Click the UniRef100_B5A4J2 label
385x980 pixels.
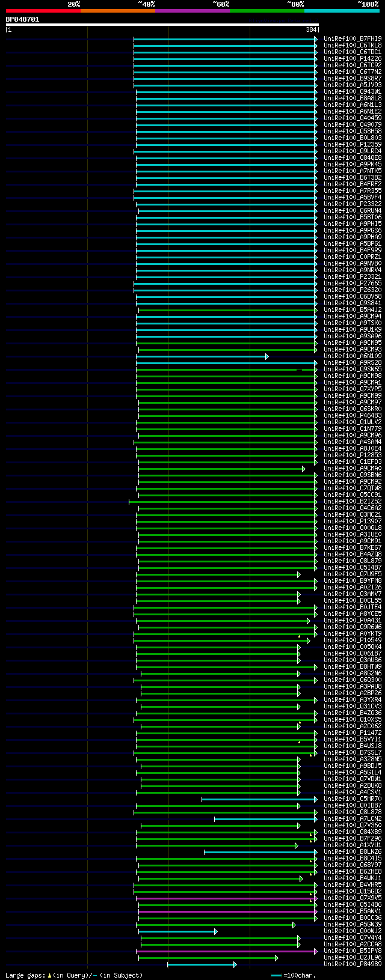click(x=353, y=309)
